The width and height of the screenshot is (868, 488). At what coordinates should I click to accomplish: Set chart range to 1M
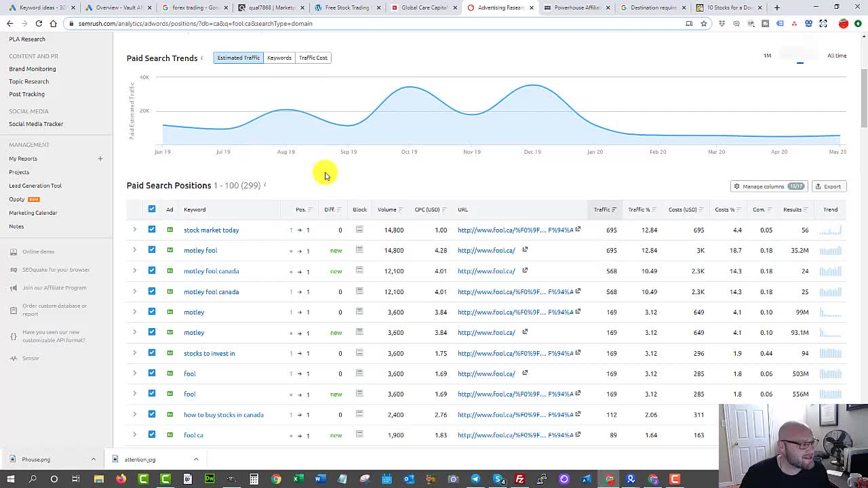point(767,56)
